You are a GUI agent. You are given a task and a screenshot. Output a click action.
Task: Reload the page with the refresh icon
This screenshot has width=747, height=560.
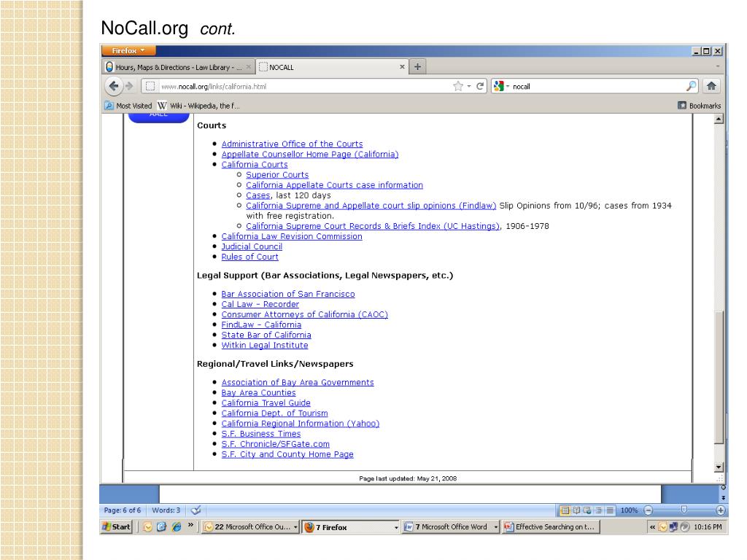point(480,86)
